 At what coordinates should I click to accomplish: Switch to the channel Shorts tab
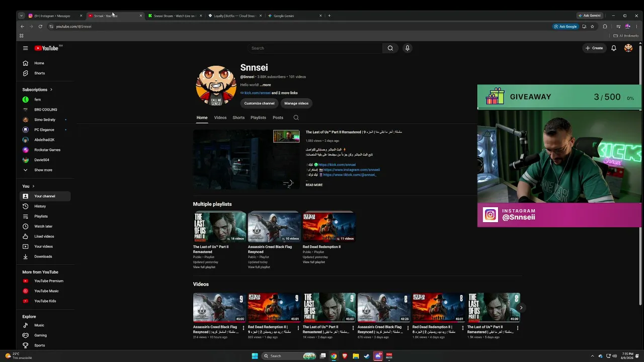pos(238,118)
